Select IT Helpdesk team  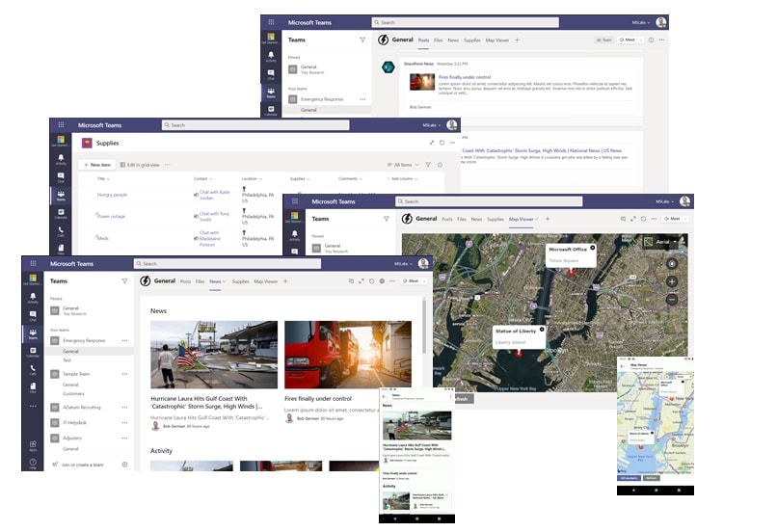74,422
